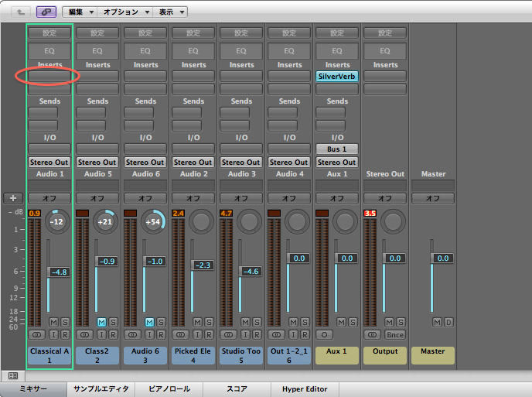Select the Aux 1 channel name label
This screenshot has height=397, width=532.
[337, 355]
